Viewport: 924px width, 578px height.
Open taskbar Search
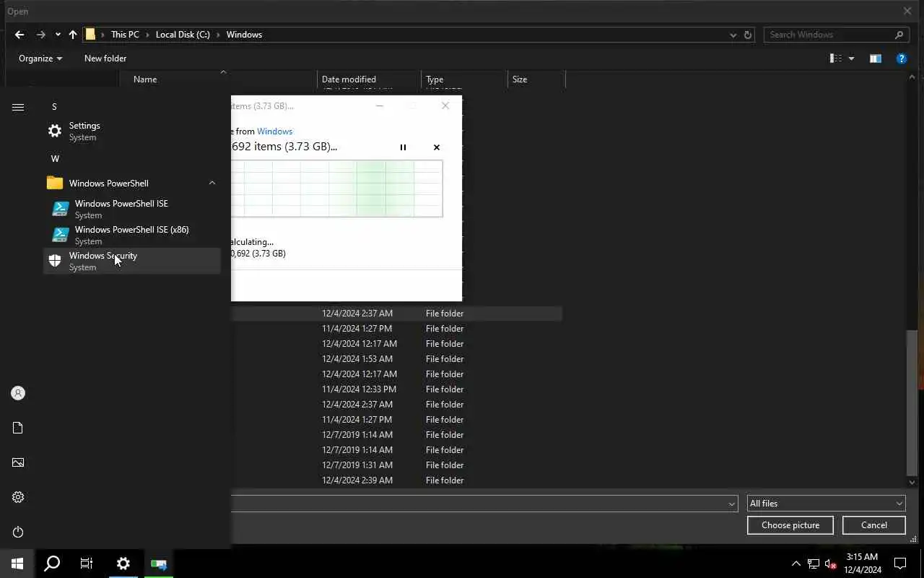click(52, 564)
